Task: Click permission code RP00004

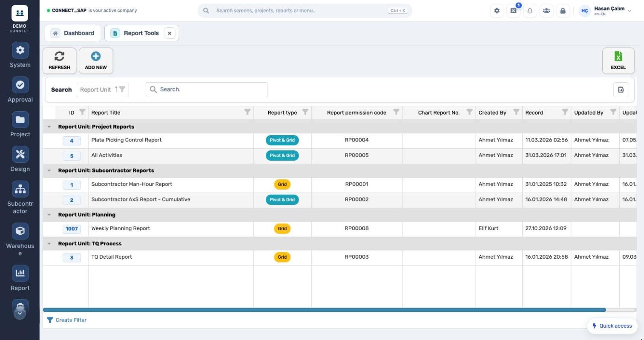Action: coord(356,140)
